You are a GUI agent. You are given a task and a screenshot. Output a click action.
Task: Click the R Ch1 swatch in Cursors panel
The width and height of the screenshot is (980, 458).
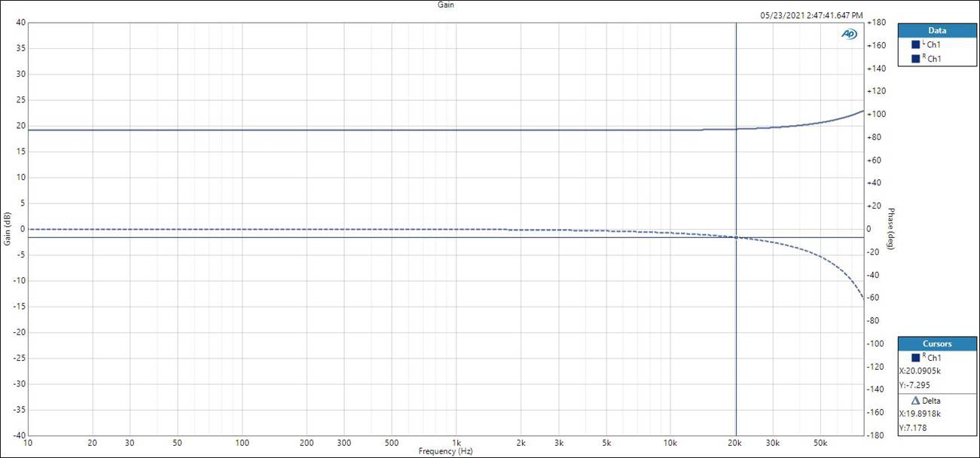tap(916, 357)
